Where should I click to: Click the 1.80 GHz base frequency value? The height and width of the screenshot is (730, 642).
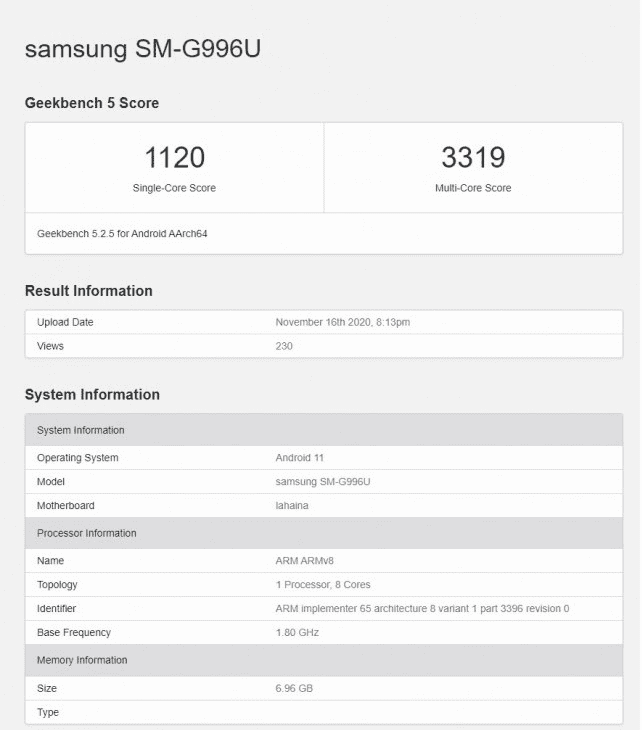[x=298, y=633]
